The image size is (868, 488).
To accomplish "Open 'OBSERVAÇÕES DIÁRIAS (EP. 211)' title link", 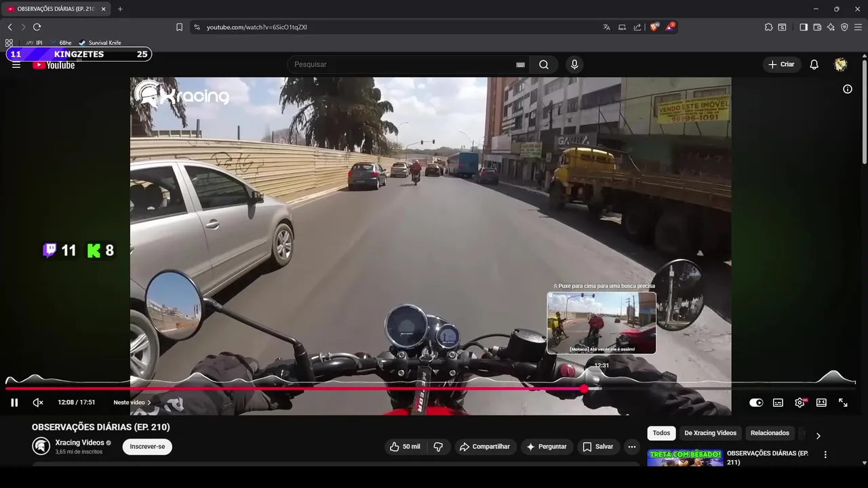I will pos(768,457).
